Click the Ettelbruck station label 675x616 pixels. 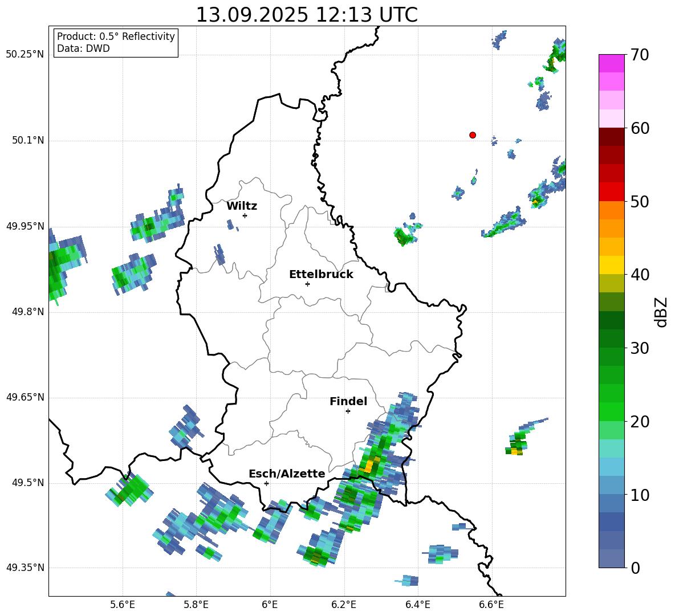coord(321,275)
